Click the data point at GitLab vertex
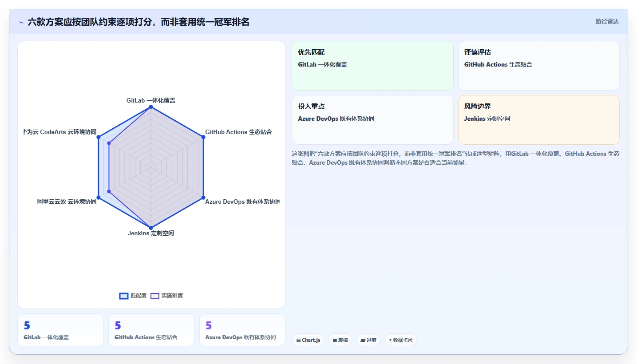Viewport: 637px width, 364px height. (x=151, y=107)
